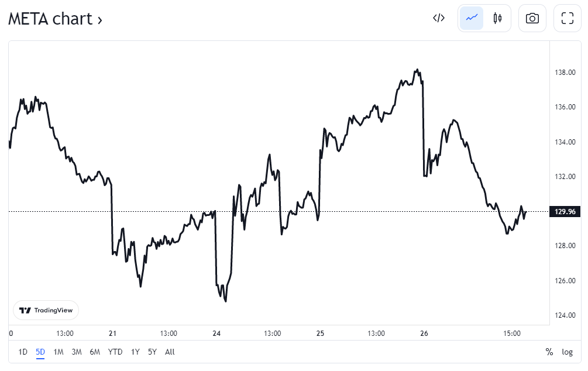
Task: Toggle log scale on the price axis
Action: [568, 352]
